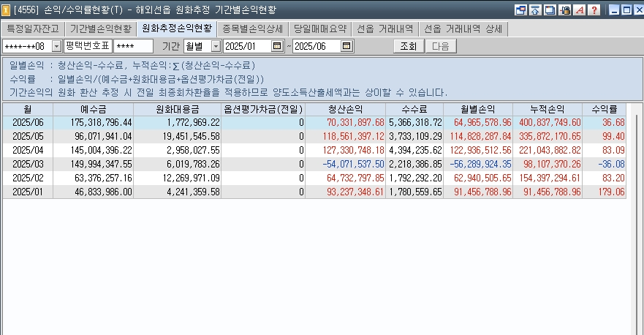The image size is (644, 335).
Task: Click the red font A icon
Action: tap(580, 10)
